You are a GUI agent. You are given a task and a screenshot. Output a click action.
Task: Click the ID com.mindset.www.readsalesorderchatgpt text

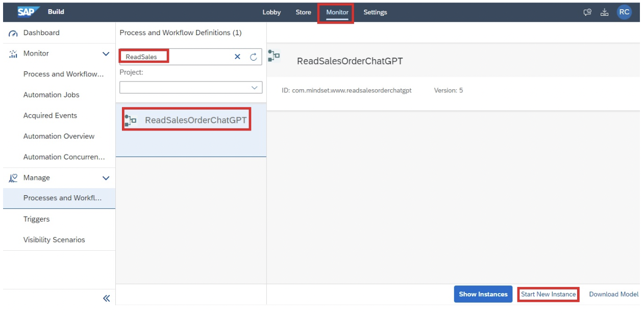click(346, 90)
